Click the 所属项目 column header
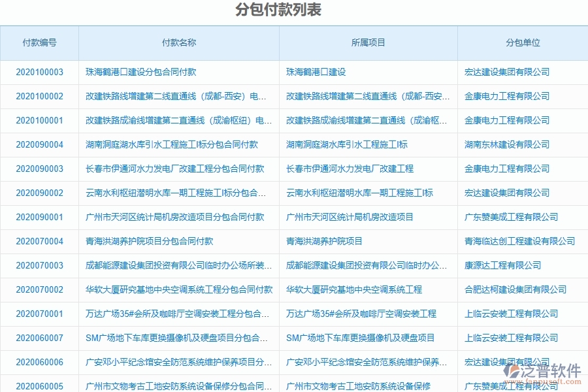This screenshot has height=392, width=588. click(x=367, y=42)
